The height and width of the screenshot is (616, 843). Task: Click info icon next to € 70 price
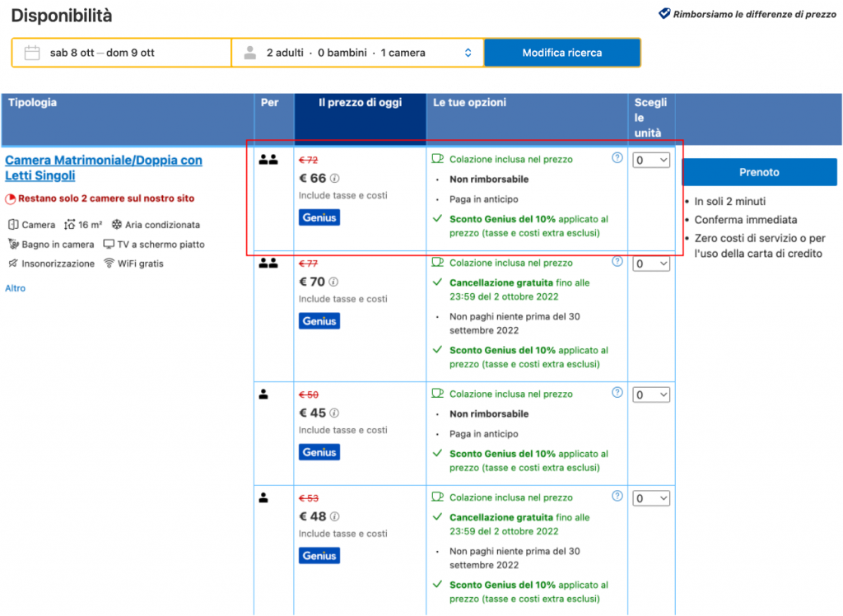point(335,282)
